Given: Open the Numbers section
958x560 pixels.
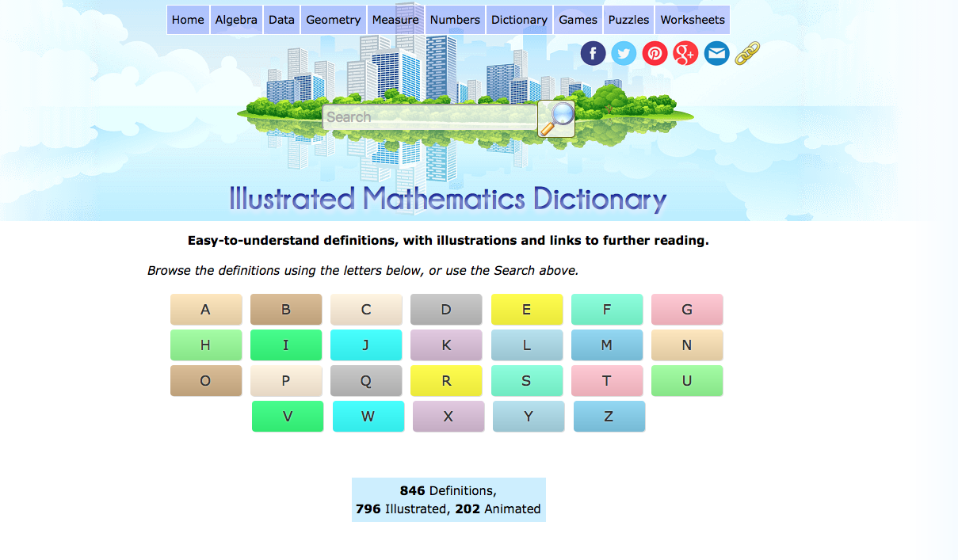Looking at the screenshot, I should [x=455, y=19].
